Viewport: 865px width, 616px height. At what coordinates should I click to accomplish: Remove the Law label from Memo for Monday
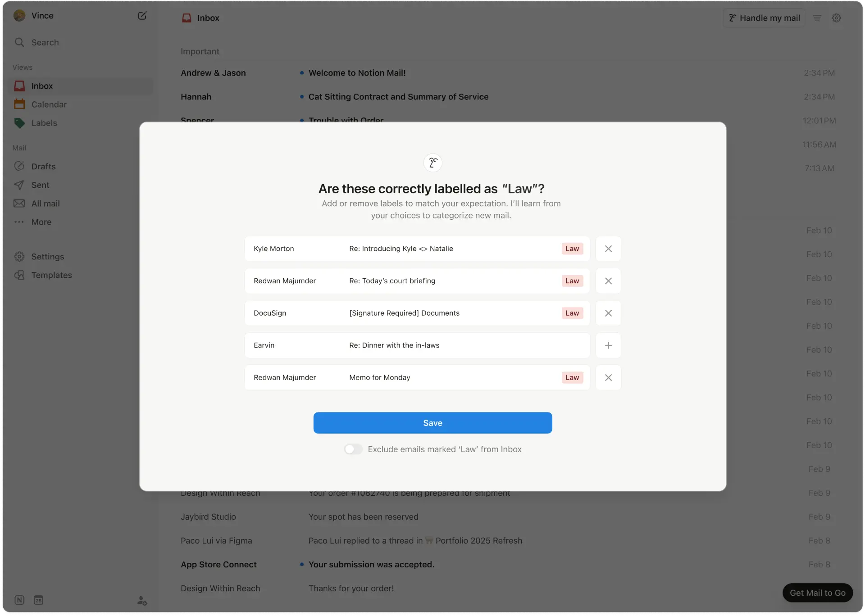coord(608,377)
